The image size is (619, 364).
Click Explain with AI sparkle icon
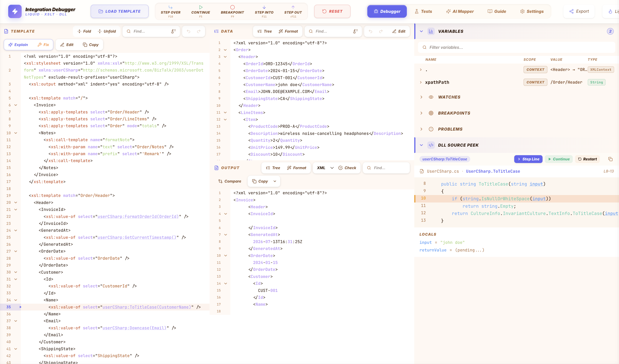click(18, 45)
